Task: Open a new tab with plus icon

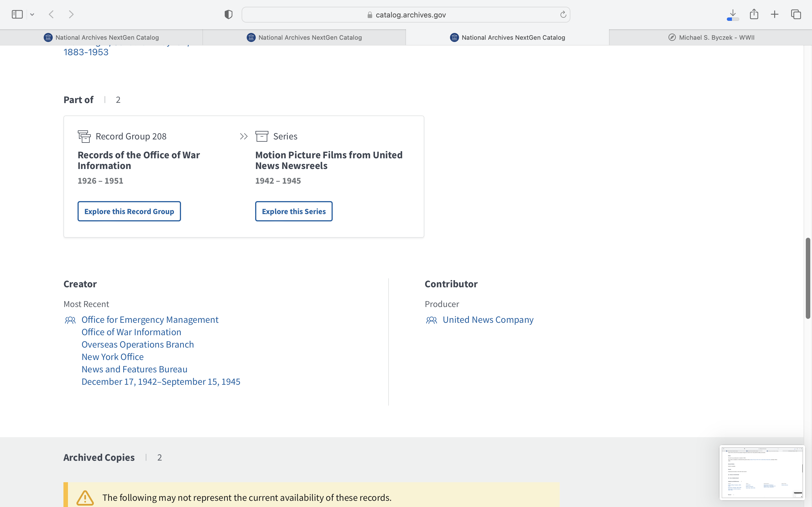Action: pos(775,14)
